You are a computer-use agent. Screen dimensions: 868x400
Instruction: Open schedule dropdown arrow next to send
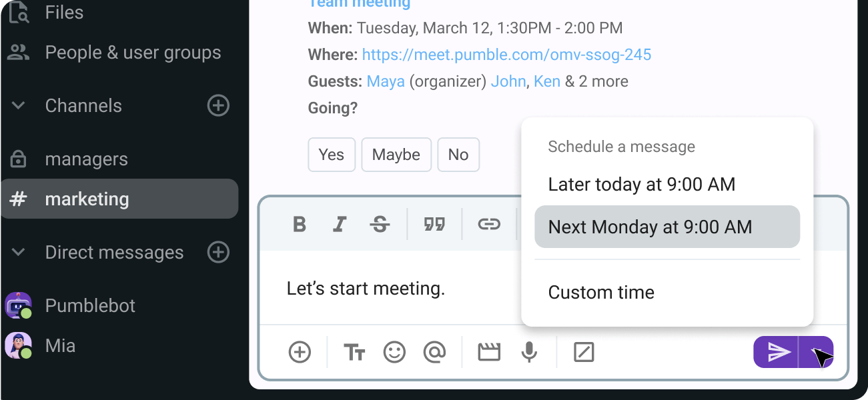817,352
